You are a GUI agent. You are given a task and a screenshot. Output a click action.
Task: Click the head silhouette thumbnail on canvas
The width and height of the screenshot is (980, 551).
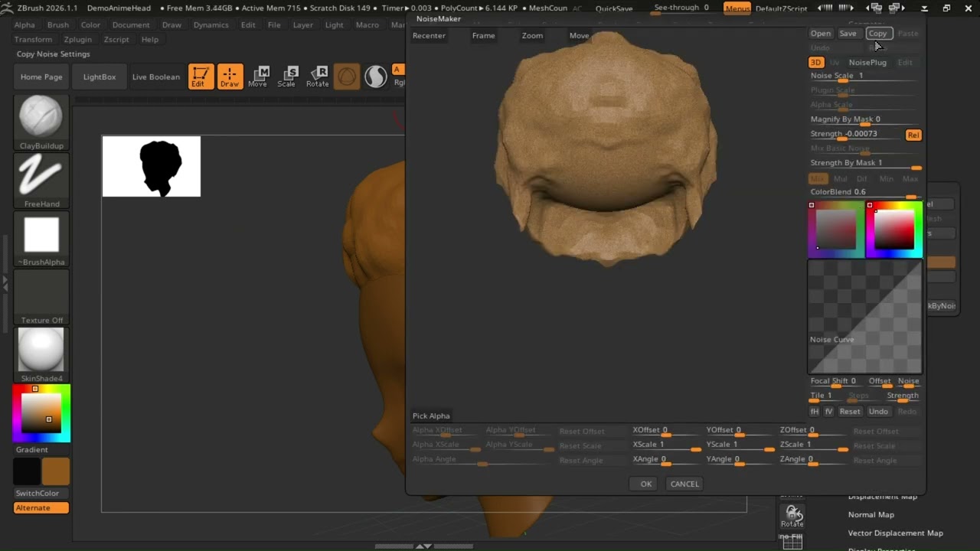point(152,167)
